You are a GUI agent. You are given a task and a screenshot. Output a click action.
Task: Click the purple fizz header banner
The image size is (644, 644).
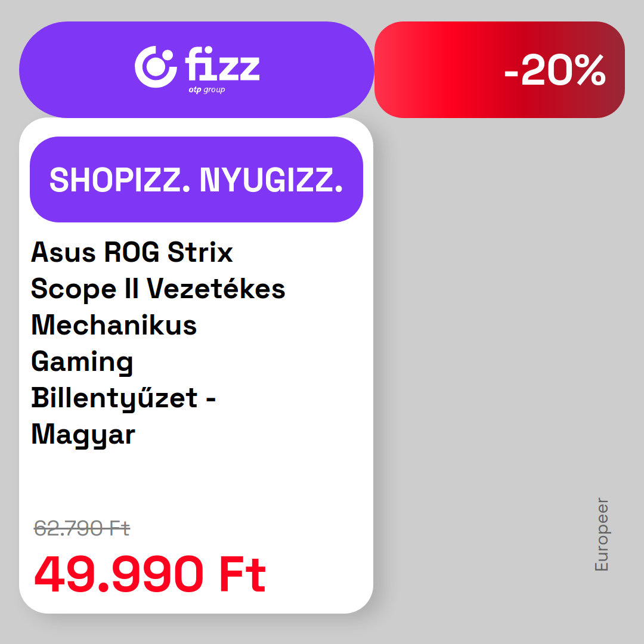tap(196, 69)
